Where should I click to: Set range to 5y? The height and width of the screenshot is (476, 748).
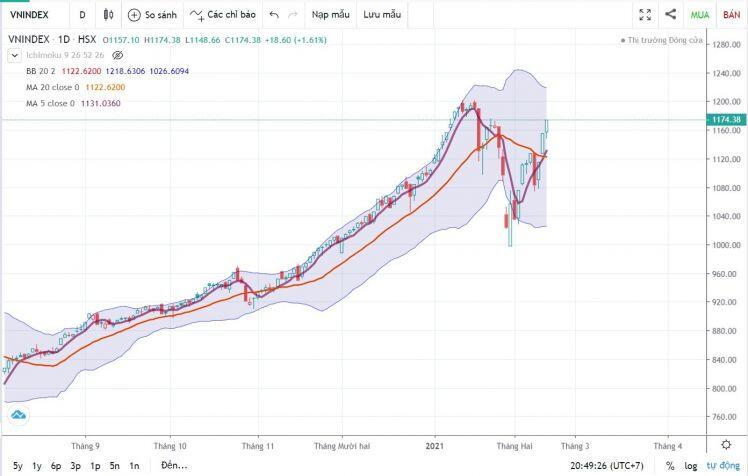pyautogui.click(x=18, y=466)
